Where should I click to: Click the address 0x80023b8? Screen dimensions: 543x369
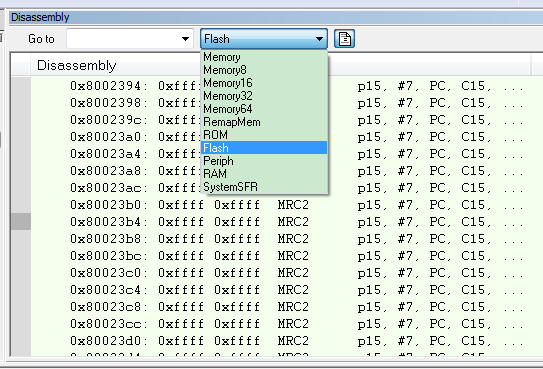(109, 239)
